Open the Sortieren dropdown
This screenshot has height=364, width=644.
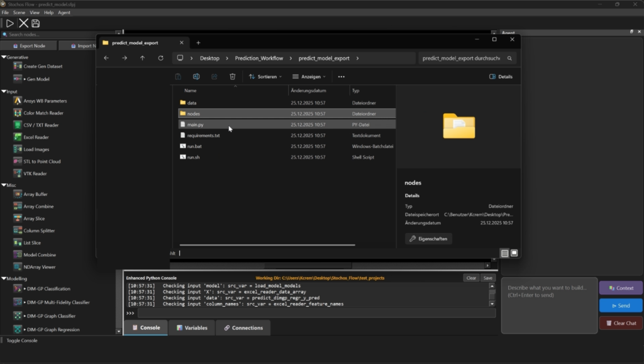[x=265, y=77]
